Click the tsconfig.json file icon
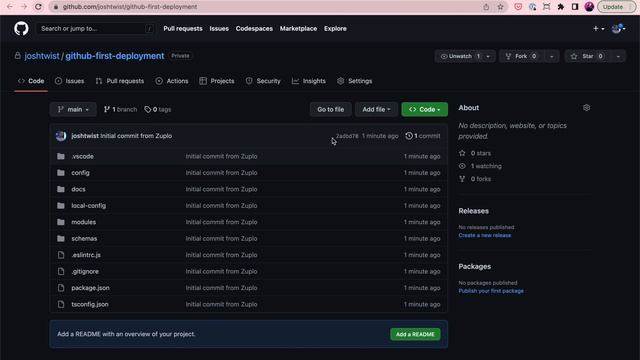Viewport: 640px width, 360px height. tap(61, 304)
